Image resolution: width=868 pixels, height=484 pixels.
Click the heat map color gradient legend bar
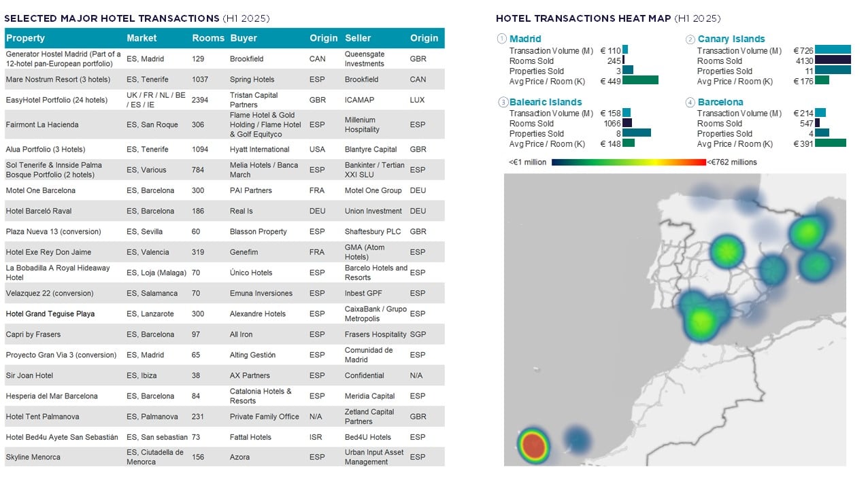click(629, 162)
